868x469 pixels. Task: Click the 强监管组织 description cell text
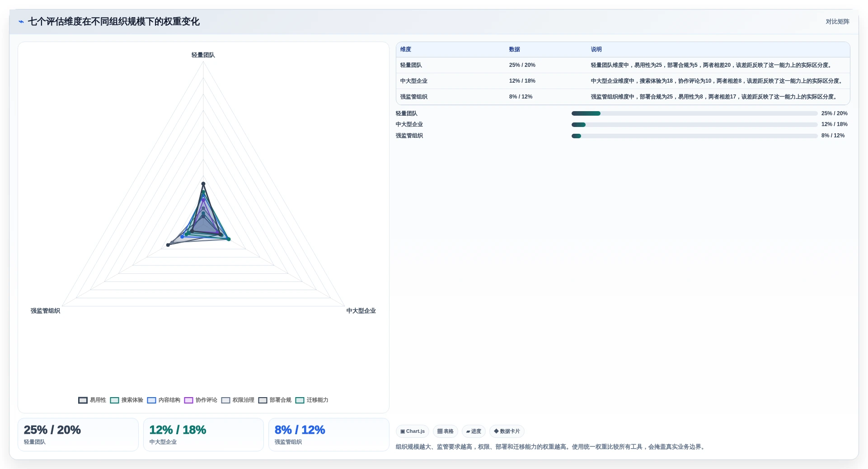[x=715, y=97]
